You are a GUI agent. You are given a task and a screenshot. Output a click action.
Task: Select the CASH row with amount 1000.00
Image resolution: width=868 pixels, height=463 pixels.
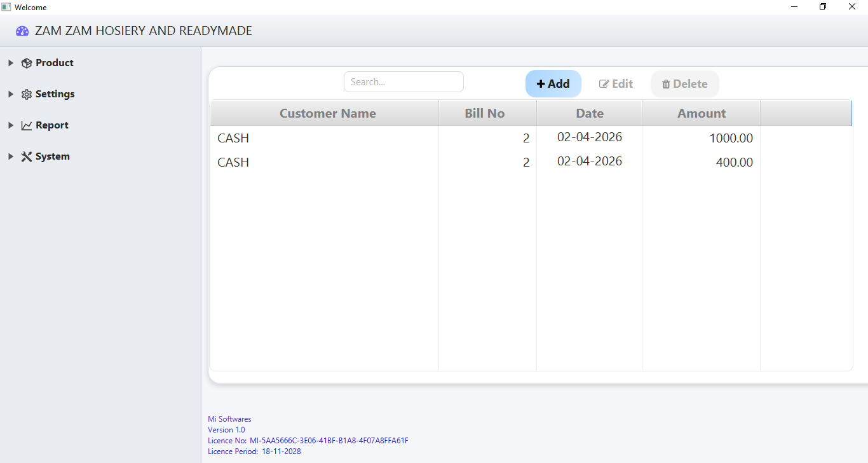pyautogui.click(x=381, y=137)
